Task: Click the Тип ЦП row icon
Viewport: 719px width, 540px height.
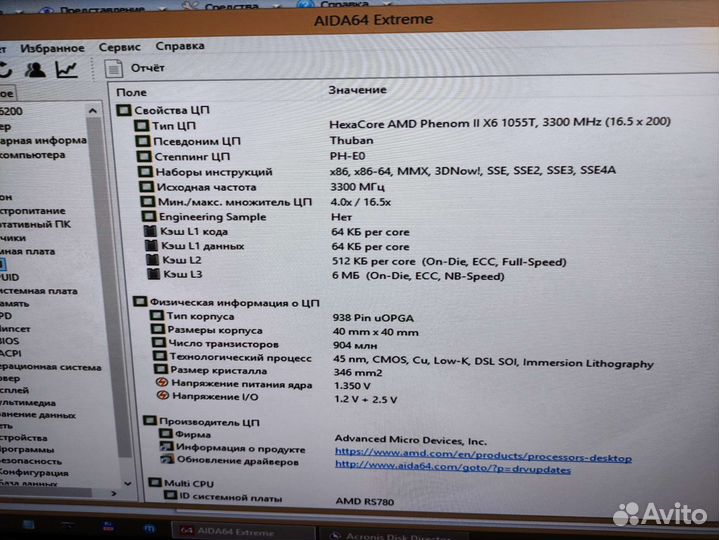Action: 142,125
